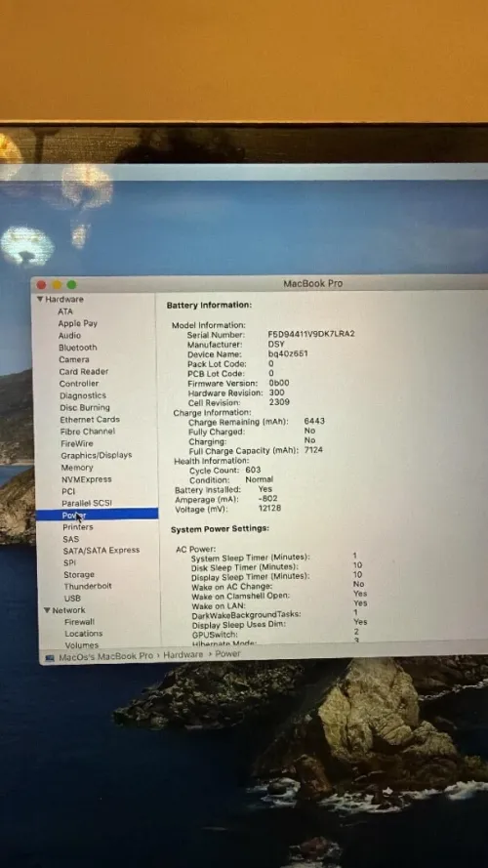Click MacOs's MacBook Pro in path bar
Screen dimensions: 488x868
click(x=105, y=656)
